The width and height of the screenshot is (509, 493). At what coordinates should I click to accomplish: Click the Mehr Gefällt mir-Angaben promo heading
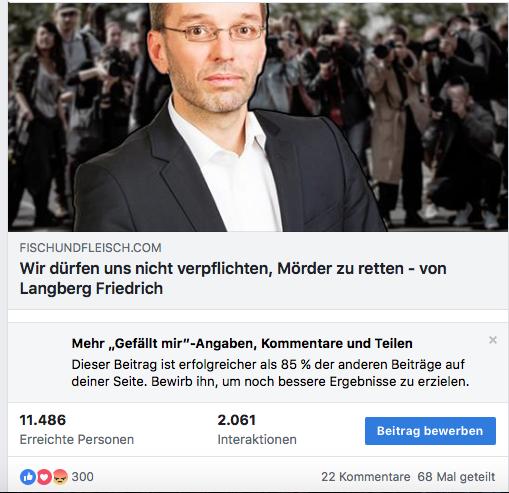pos(242,343)
